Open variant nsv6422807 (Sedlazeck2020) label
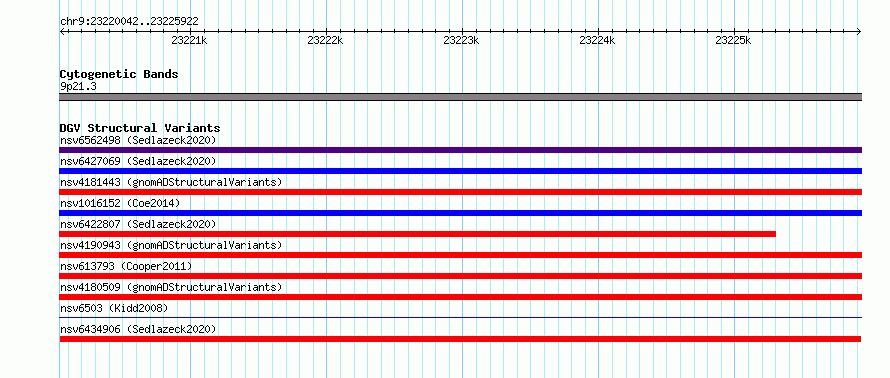The width and height of the screenshot is (890, 378). click(138, 224)
